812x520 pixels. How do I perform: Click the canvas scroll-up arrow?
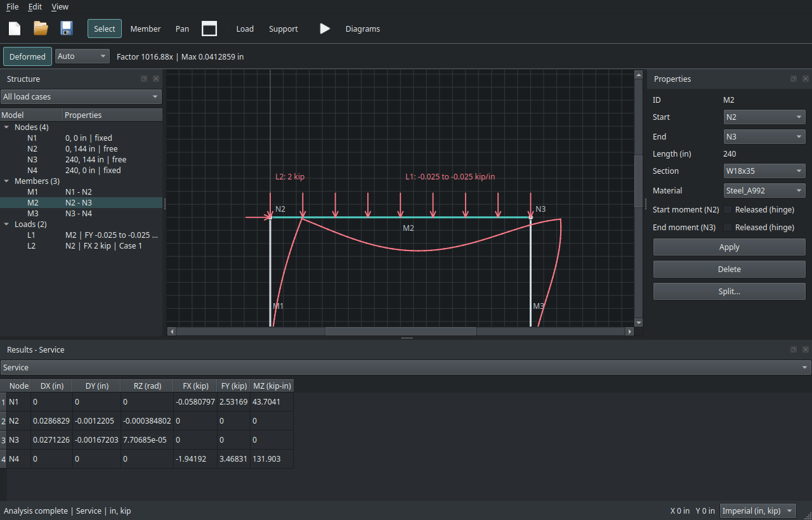[x=638, y=75]
